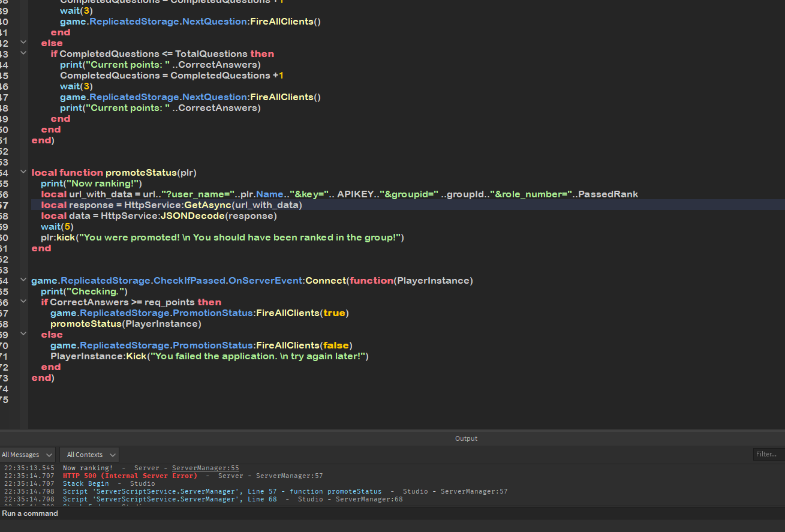Place cursor on print("Checking.") line
Screen dimensions: 785x532
pos(85,291)
